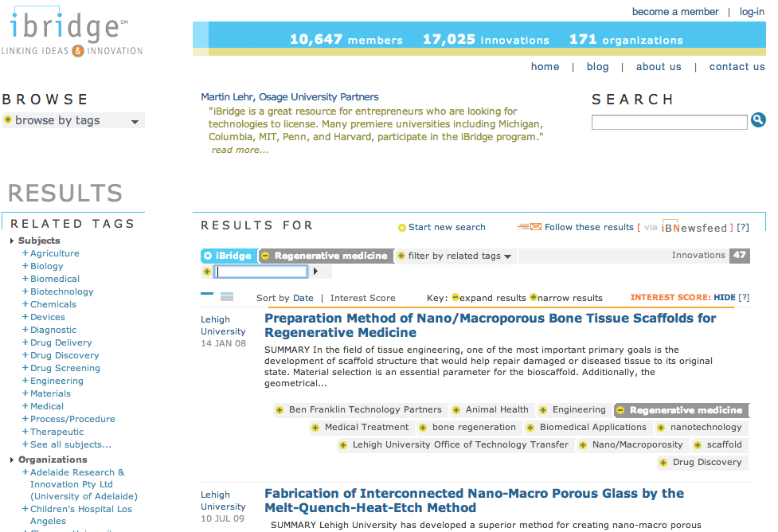Open Fabrication of Interconnected Nano-Macro Porous Glass result
Screen dimensions: 778x532
(x=474, y=500)
